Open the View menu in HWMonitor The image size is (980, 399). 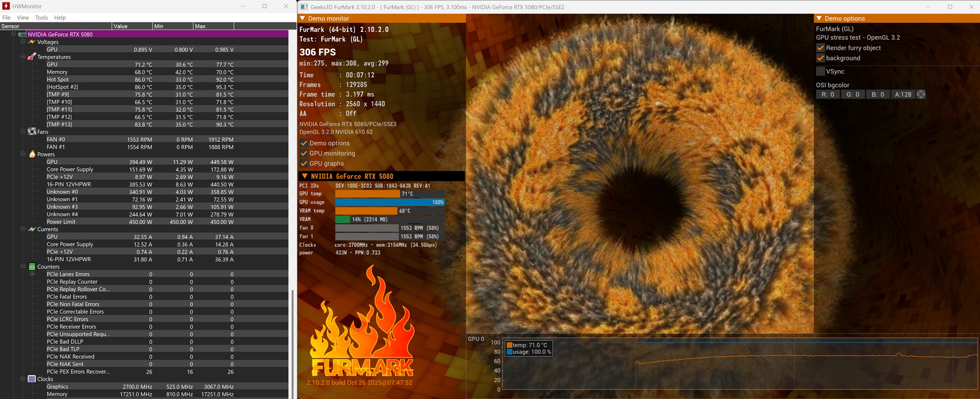22,17
